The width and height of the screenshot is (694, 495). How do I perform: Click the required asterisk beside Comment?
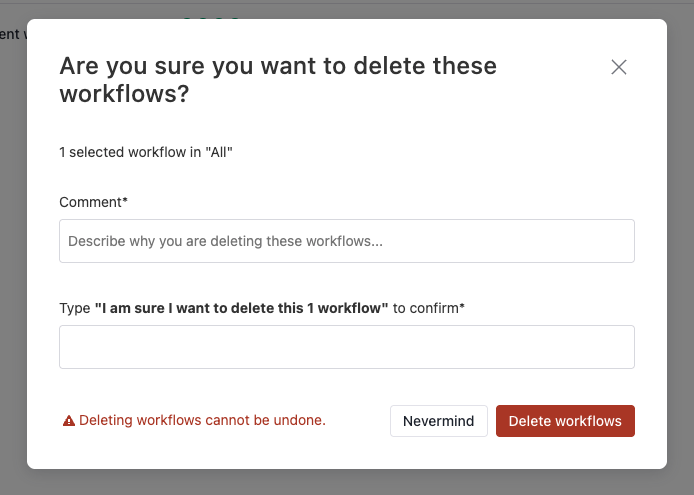[x=125, y=200]
